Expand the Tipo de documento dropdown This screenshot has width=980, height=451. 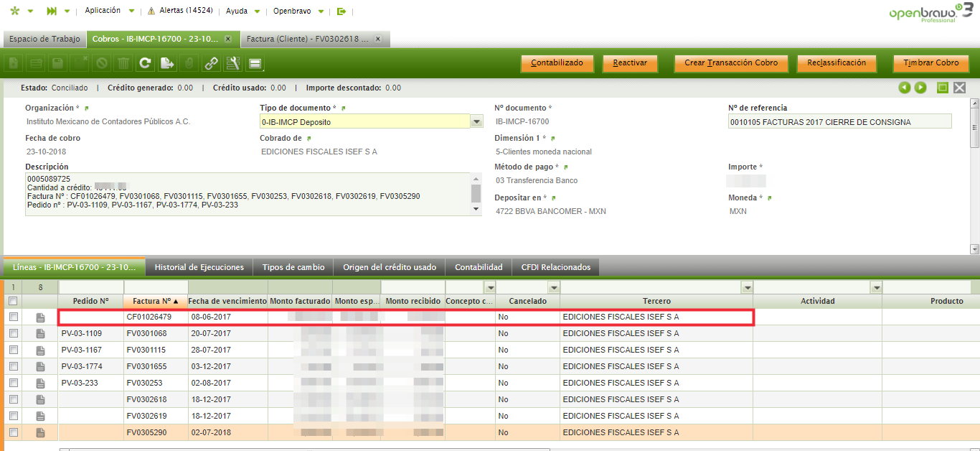[x=477, y=122]
